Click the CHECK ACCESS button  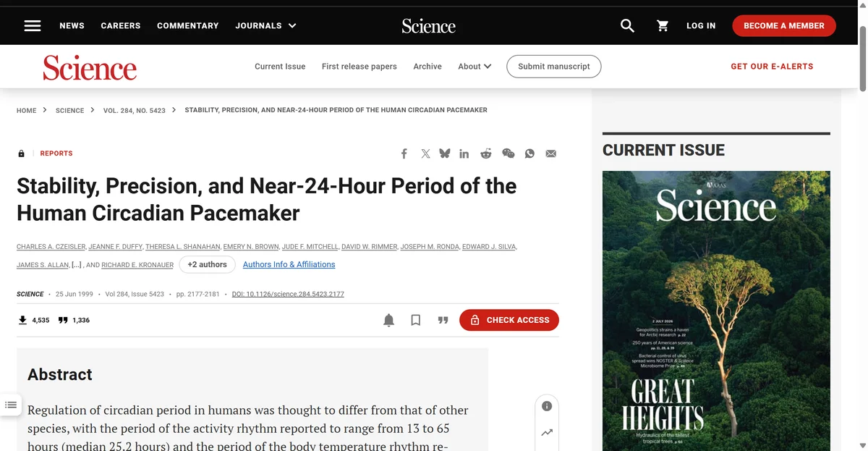click(509, 320)
